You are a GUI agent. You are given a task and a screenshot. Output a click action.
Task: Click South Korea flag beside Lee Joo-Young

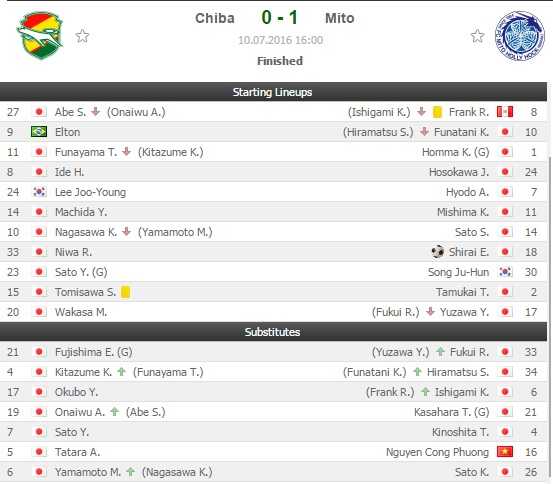coord(39,192)
